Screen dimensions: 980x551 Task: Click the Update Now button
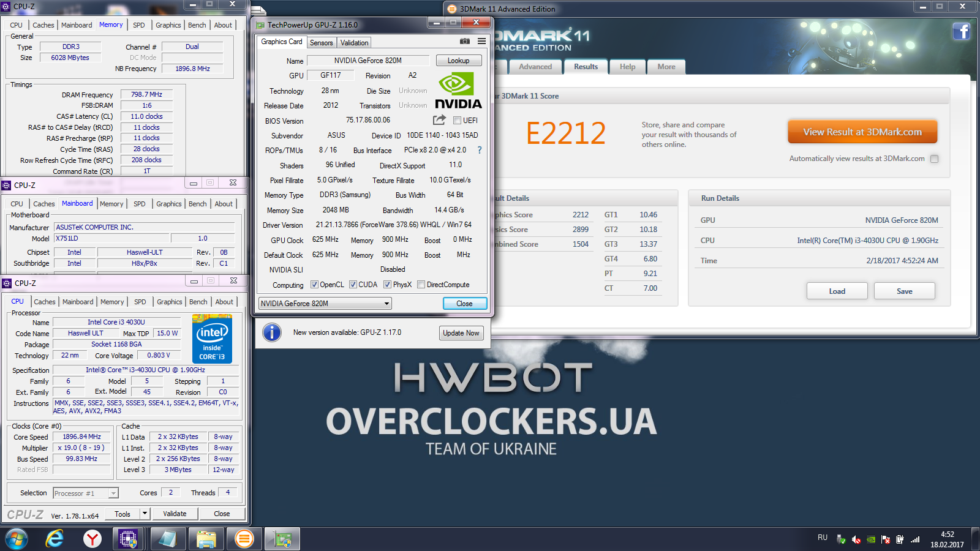(461, 333)
